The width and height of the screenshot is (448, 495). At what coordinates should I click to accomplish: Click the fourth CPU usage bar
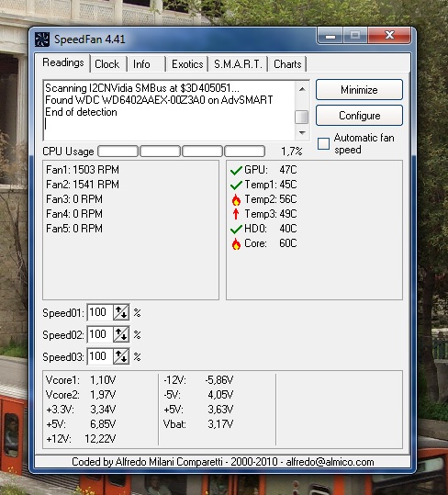244,152
